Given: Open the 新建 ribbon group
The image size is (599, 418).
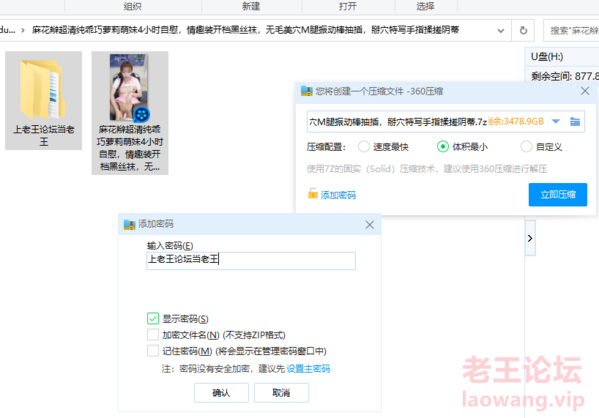Looking at the screenshot, I should coord(251,6).
